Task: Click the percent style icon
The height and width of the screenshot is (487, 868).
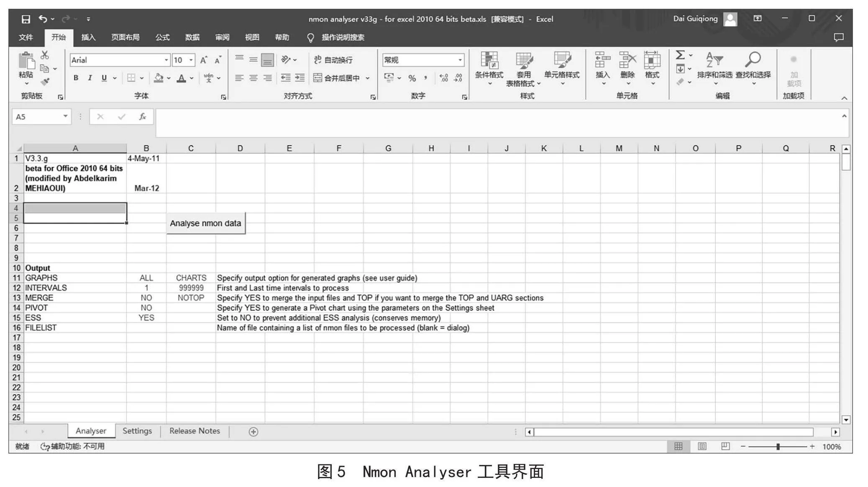Action: [x=412, y=78]
